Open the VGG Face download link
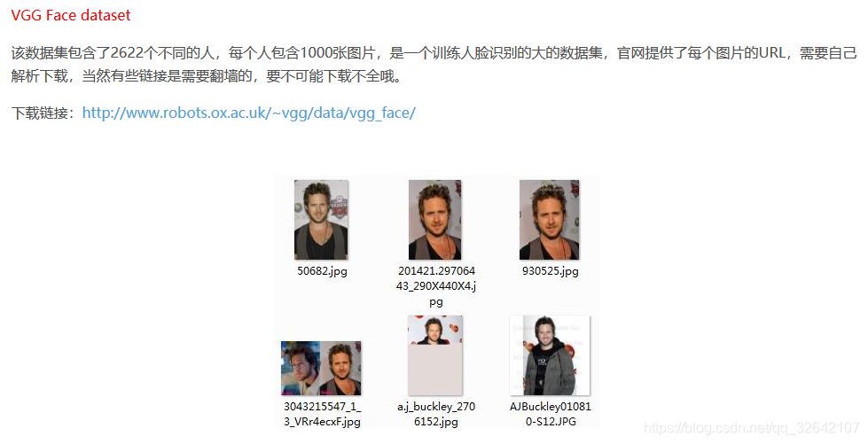 (248, 113)
